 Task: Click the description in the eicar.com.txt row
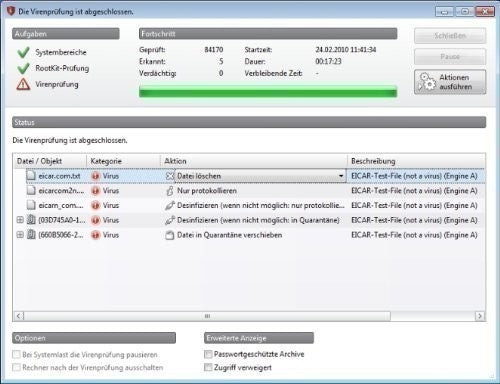tap(414, 176)
